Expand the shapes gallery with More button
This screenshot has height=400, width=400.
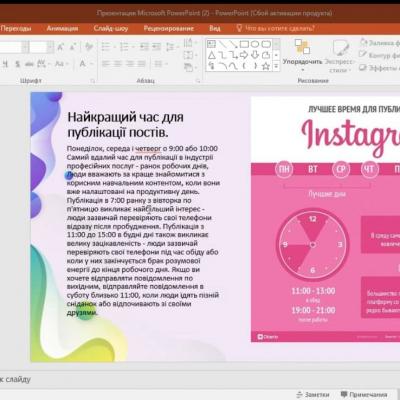[276, 66]
